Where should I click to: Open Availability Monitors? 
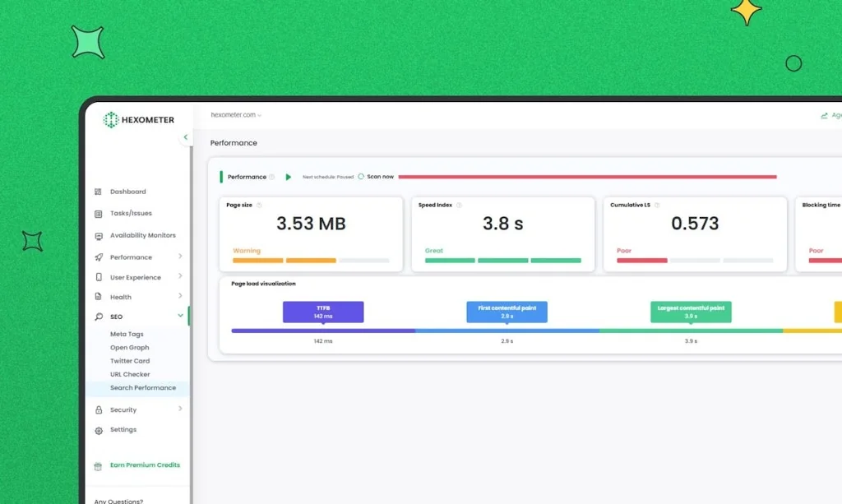pos(99,234)
